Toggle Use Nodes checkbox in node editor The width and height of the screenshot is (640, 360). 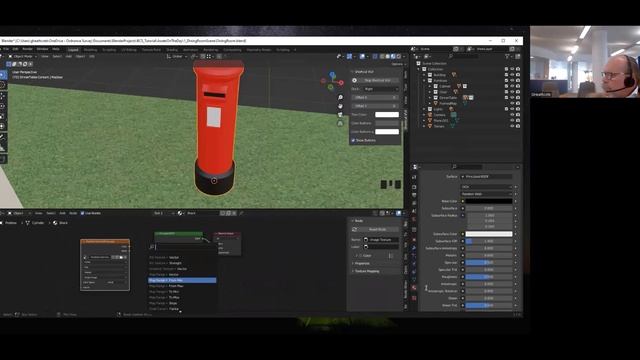82,213
